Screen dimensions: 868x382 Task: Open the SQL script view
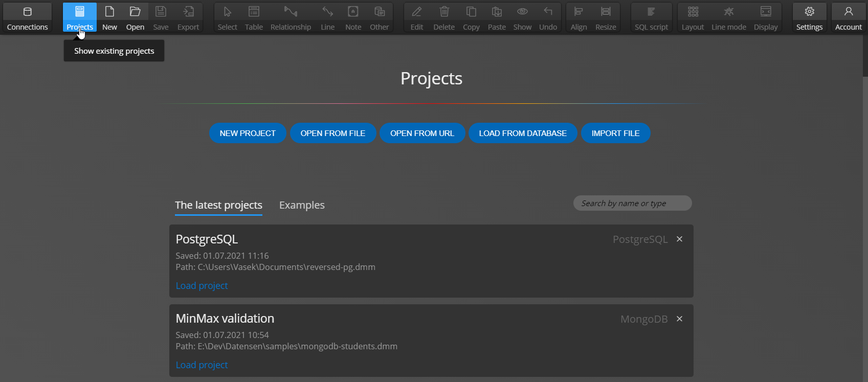pos(651,18)
